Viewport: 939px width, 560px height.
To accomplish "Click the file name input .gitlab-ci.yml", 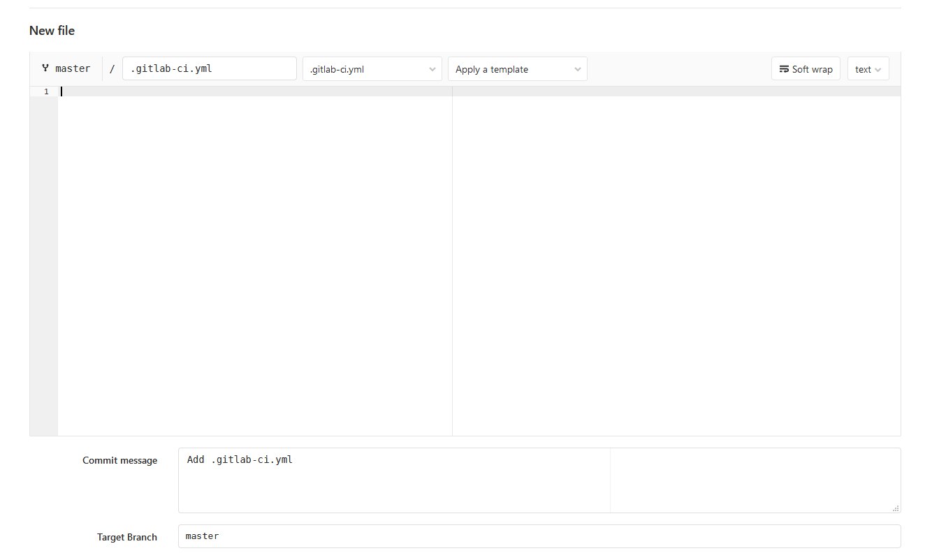I will click(210, 68).
